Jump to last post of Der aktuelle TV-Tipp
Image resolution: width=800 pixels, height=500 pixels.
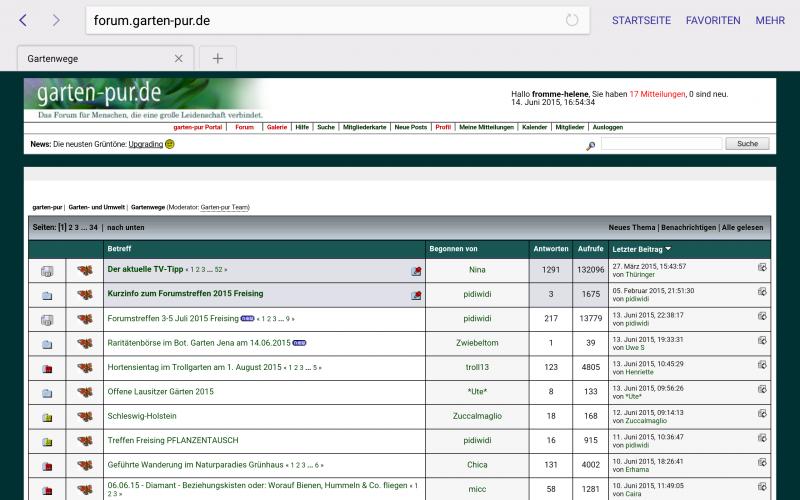(x=762, y=267)
